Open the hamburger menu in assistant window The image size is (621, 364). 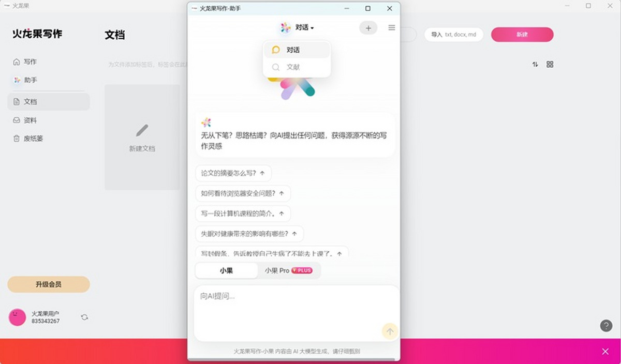[x=392, y=28]
